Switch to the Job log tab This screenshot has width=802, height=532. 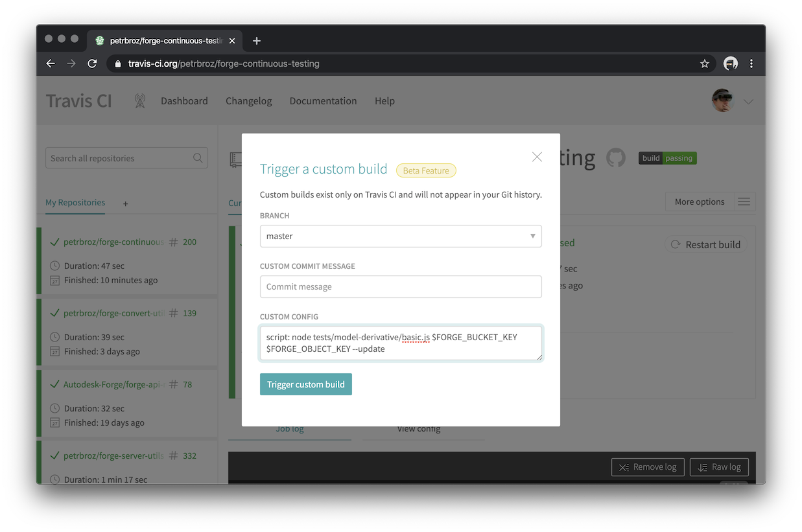[290, 429]
